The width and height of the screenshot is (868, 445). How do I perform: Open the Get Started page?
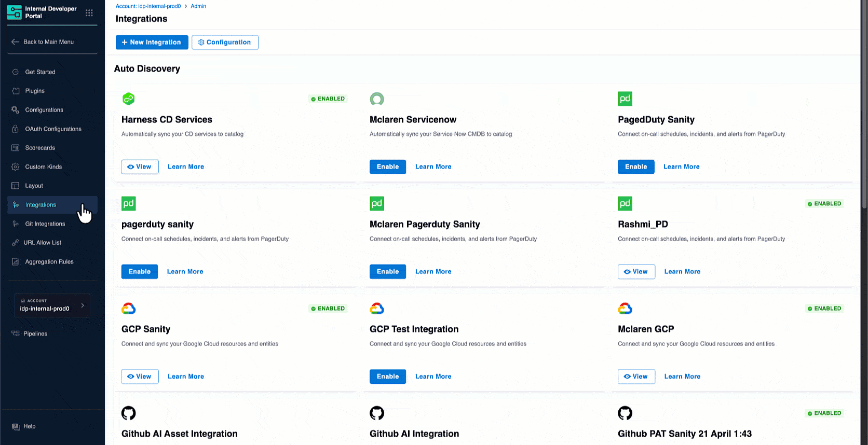(40, 72)
